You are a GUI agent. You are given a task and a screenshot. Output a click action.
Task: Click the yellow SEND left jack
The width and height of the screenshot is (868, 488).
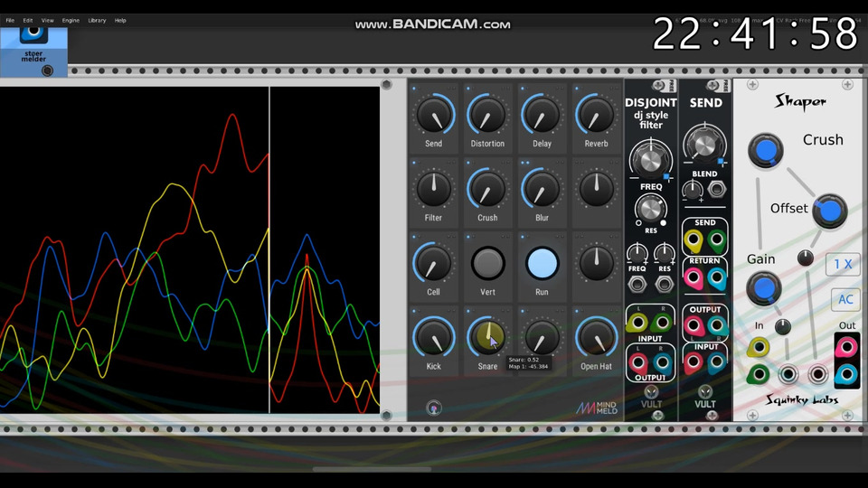tap(693, 240)
